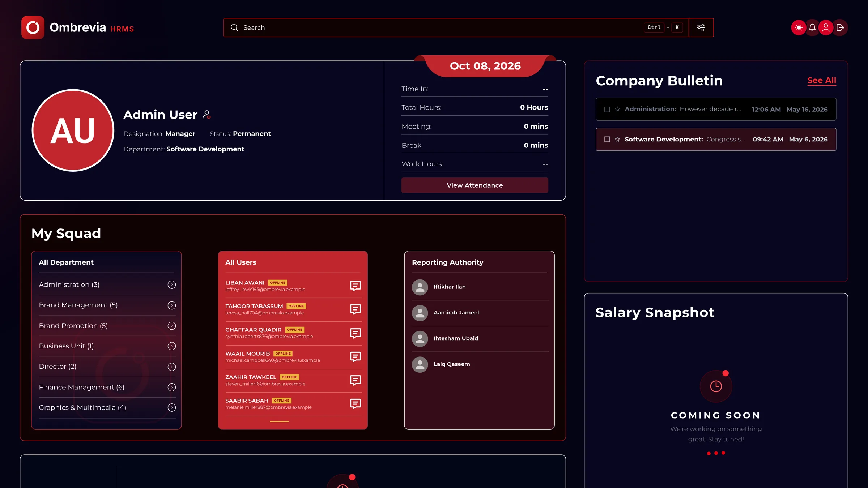
Task: Check the Software Development bulletin checkbox
Action: [607, 139]
